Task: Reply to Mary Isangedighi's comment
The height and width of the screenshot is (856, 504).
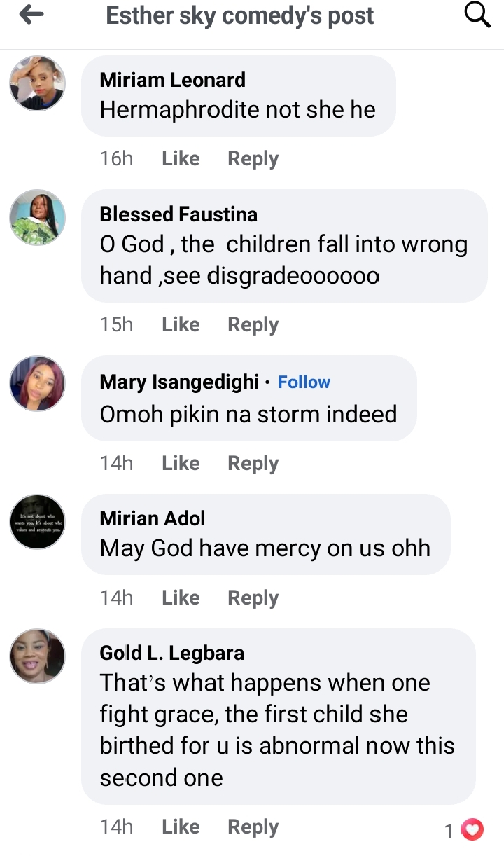Action: (253, 464)
